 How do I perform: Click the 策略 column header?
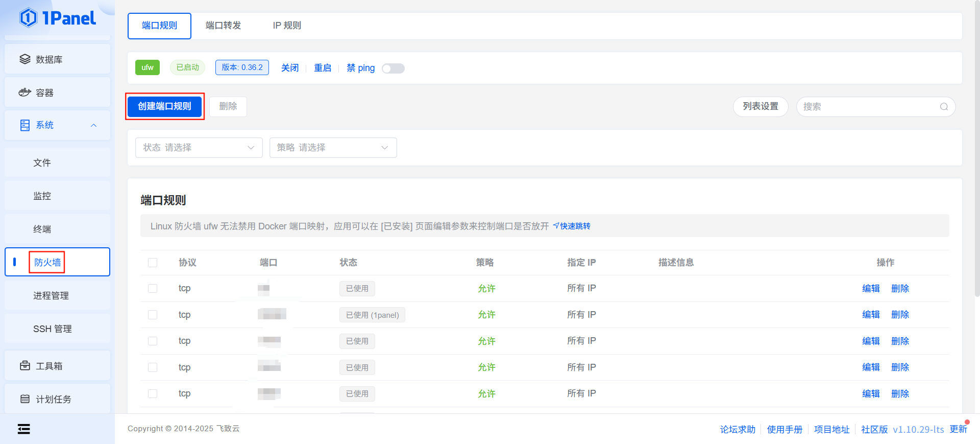point(485,263)
